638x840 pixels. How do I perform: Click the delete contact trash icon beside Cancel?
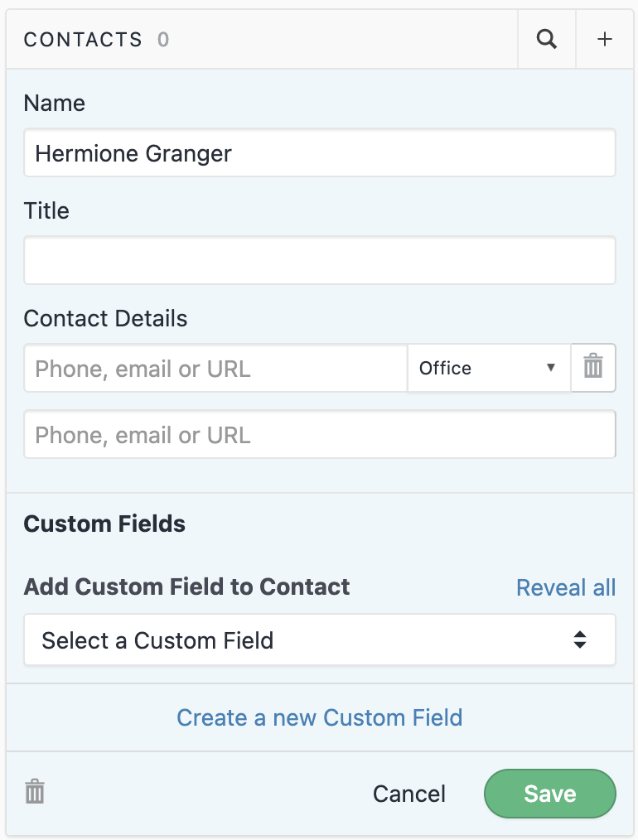35,792
